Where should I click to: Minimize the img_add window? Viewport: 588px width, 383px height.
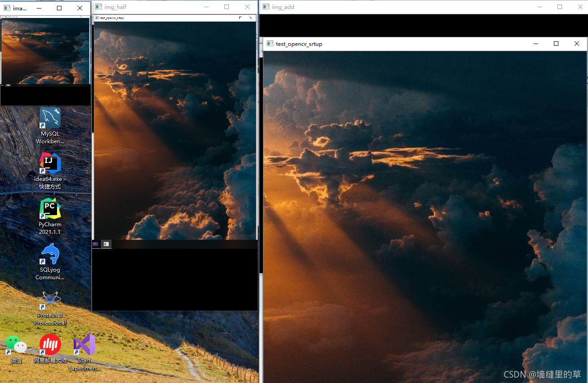[539, 7]
